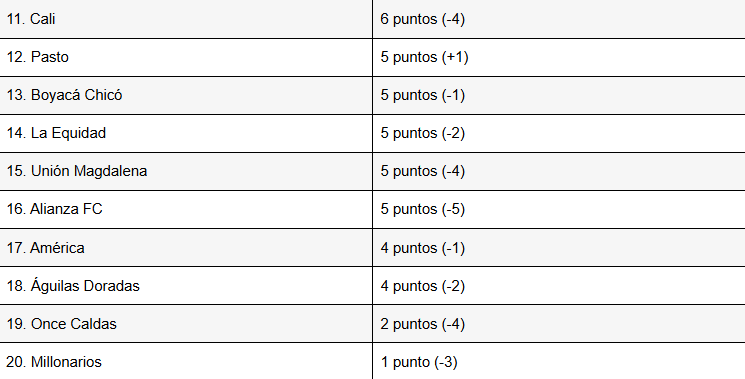Select América's 4 puntos (-1) value
Image resolution: width=745 pixels, height=379 pixels.
[422, 248]
